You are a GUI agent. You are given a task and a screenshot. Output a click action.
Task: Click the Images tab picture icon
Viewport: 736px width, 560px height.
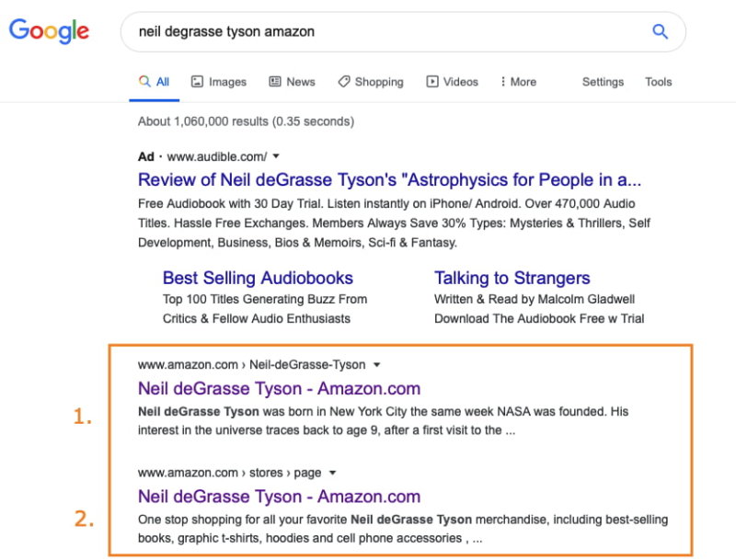197,82
